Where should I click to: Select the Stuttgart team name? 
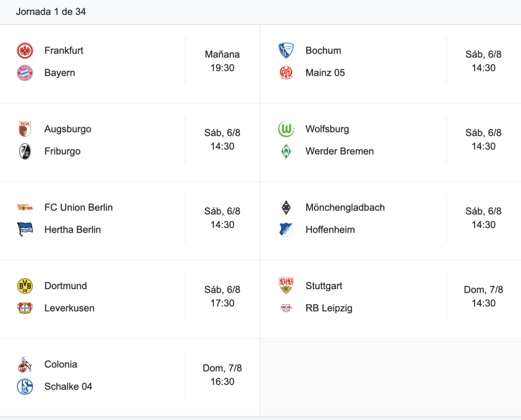[x=324, y=286]
